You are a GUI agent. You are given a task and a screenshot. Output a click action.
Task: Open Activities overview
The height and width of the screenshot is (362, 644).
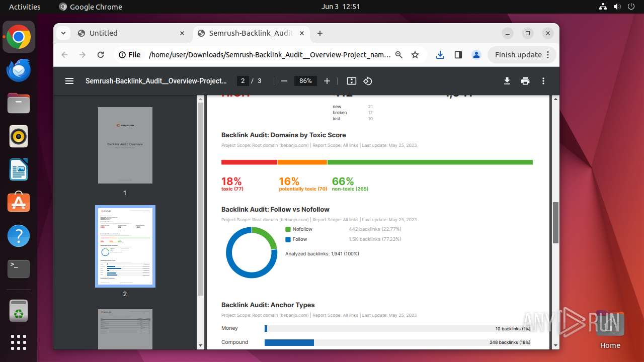(x=25, y=7)
